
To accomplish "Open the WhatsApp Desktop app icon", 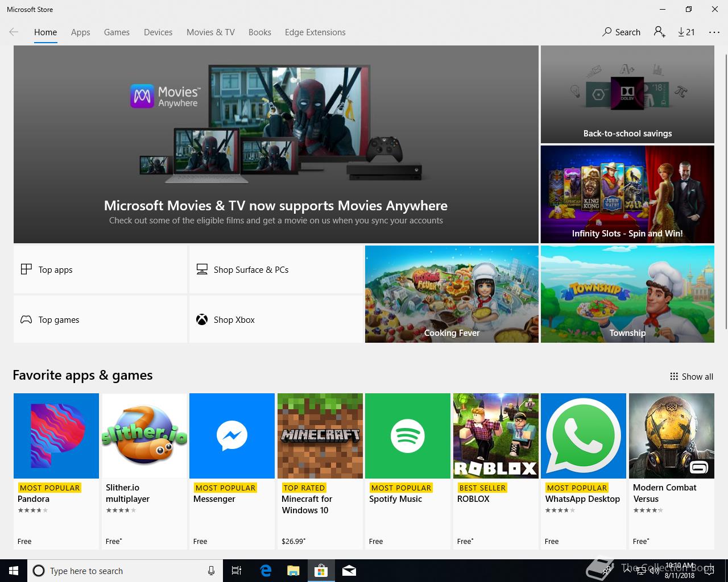I will coord(584,436).
